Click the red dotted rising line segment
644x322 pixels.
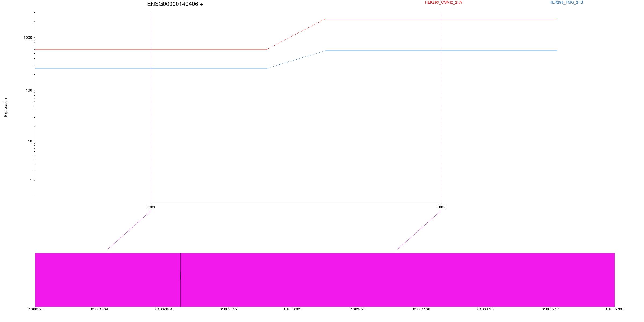pyautogui.click(x=296, y=34)
